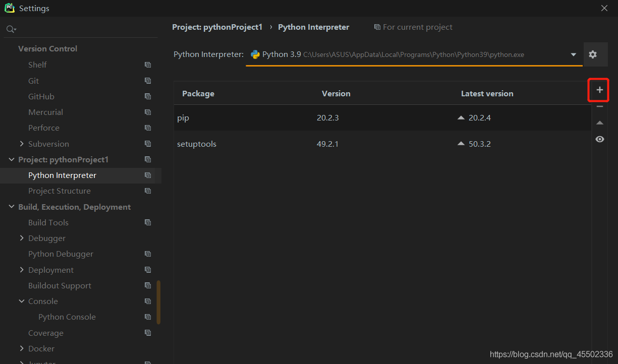Image resolution: width=618 pixels, height=364 pixels.
Task: Select Project Structure in the sidebar
Action: [x=60, y=191]
